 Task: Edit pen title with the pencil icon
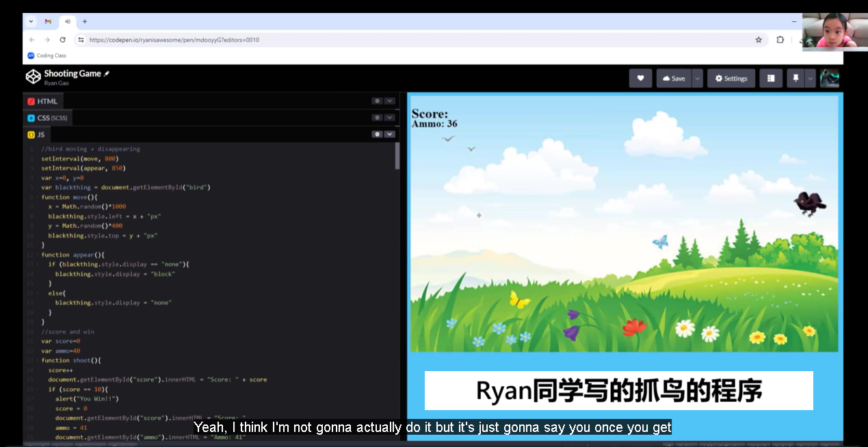(107, 74)
